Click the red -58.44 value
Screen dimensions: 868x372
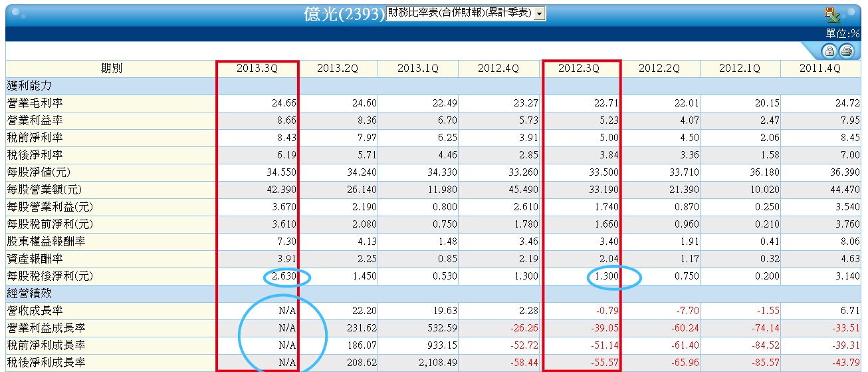(x=524, y=363)
